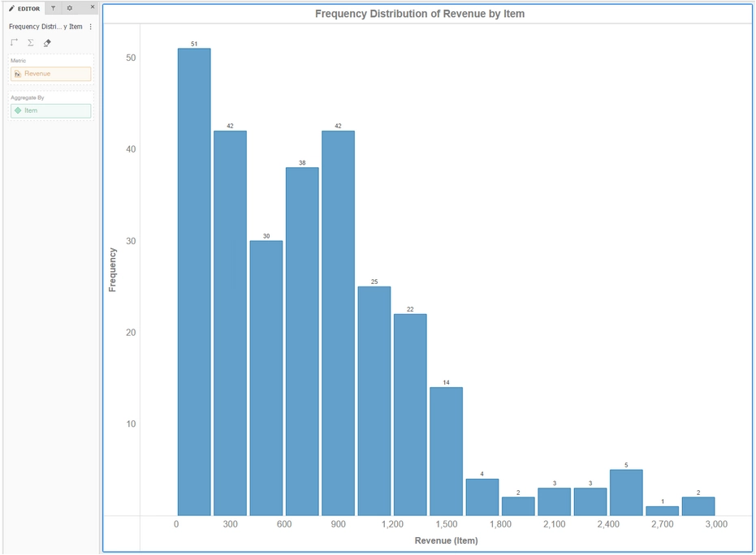The height and width of the screenshot is (555, 756).
Task: Click the Revenue (Item) axis title
Action: [x=446, y=540]
